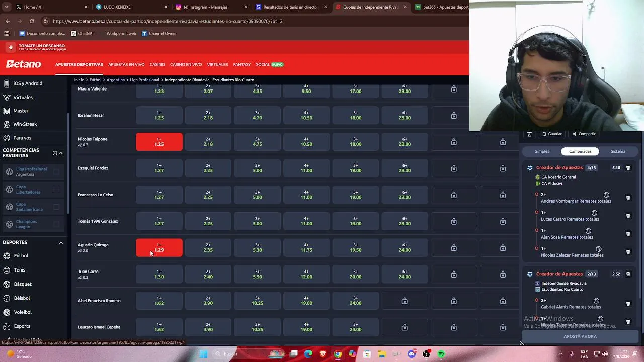644x362 pixels.
Task: Open Brave browser from the taskbar
Action: pos(323,354)
